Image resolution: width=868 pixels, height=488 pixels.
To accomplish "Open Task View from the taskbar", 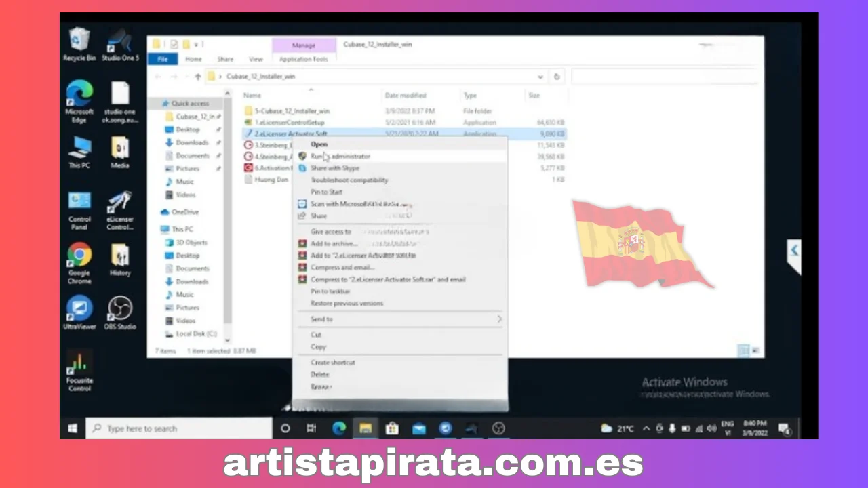I will tap(311, 428).
